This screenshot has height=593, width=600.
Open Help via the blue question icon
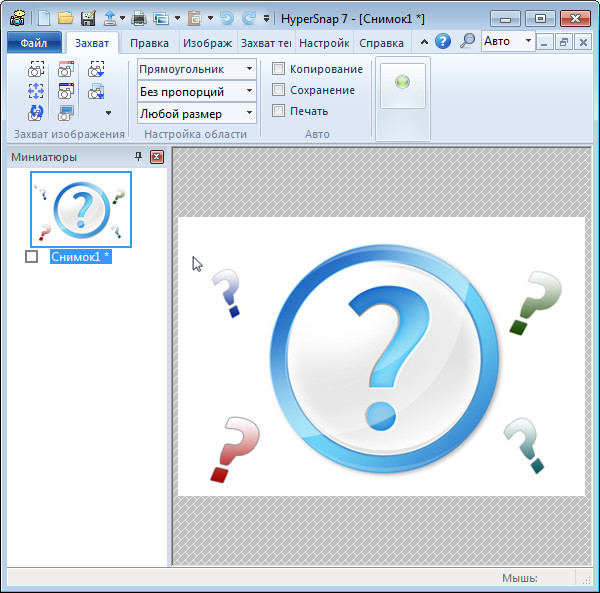tap(443, 42)
